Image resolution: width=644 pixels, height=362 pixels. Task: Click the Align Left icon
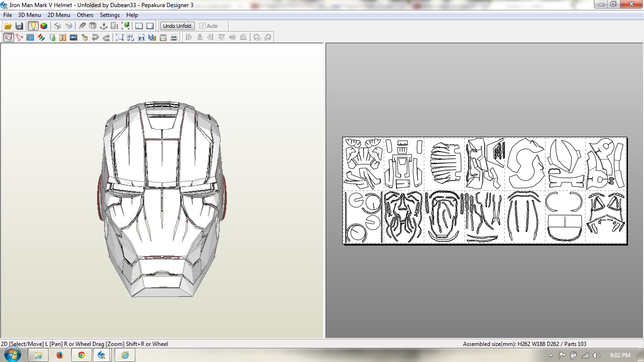tap(189, 37)
